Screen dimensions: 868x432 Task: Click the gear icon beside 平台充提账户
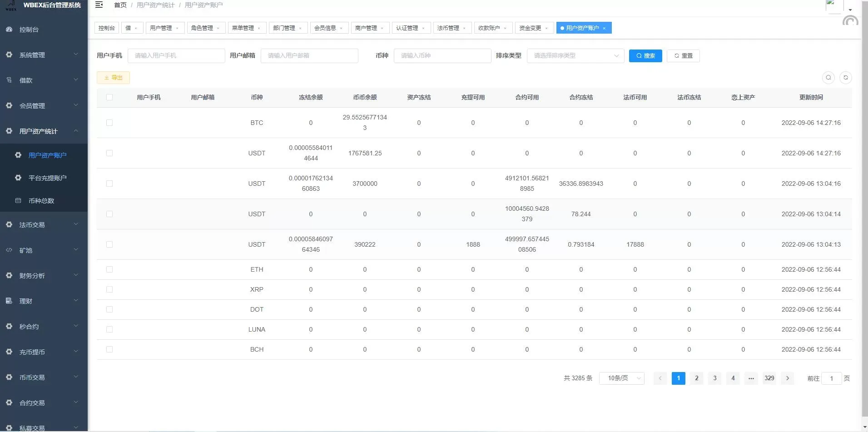point(18,178)
